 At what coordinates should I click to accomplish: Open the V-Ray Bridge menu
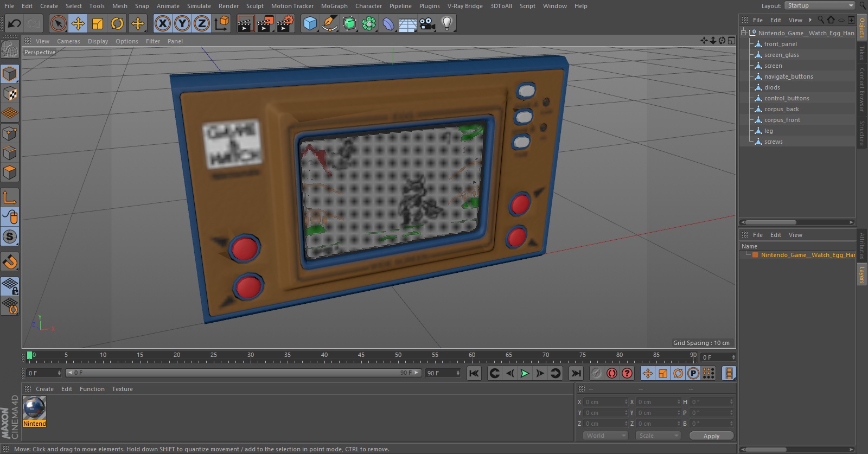(x=465, y=6)
